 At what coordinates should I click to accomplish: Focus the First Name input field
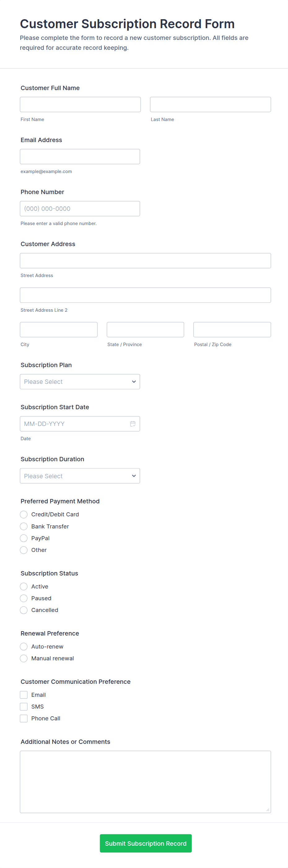(x=80, y=104)
